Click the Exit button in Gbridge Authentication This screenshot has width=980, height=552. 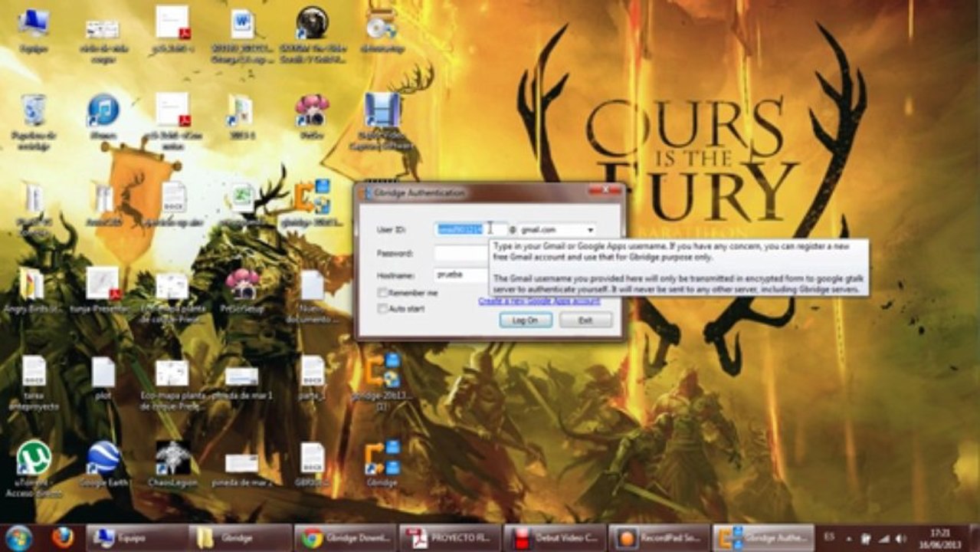coord(585,320)
